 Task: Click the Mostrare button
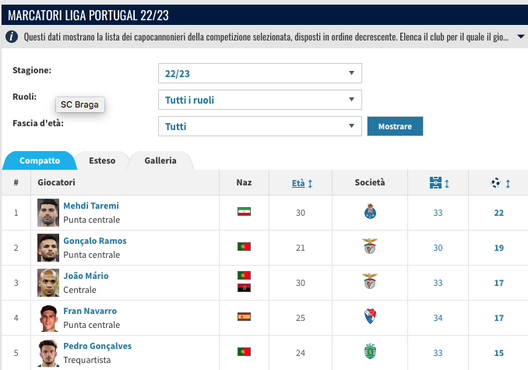coord(395,126)
